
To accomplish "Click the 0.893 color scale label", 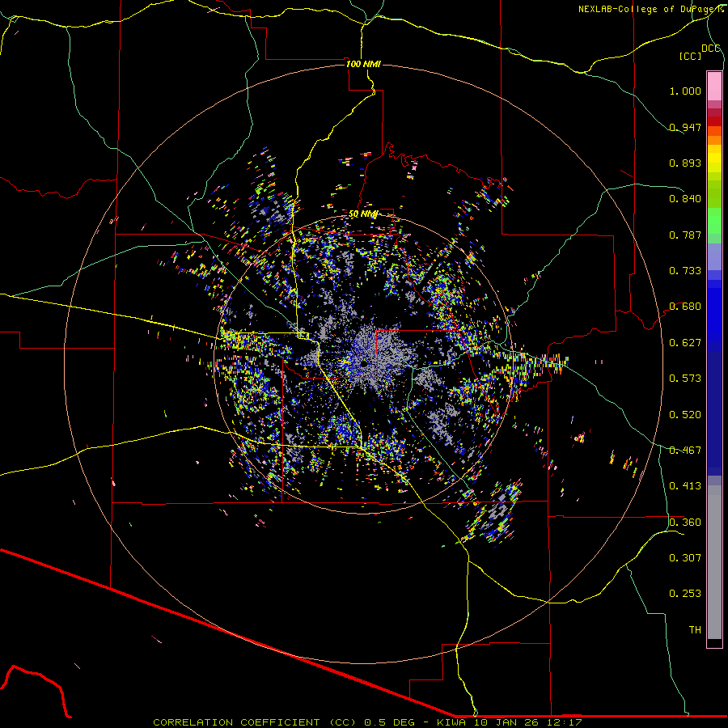I will point(685,163).
